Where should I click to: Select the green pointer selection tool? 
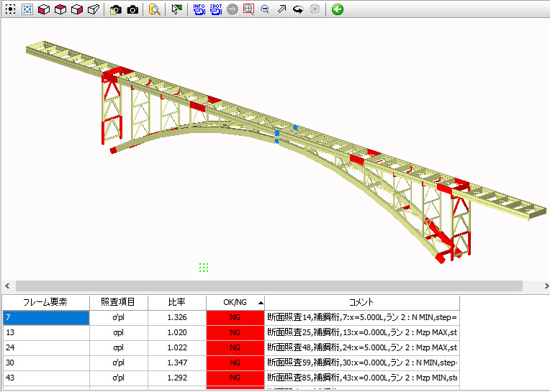pyautogui.click(x=177, y=9)
